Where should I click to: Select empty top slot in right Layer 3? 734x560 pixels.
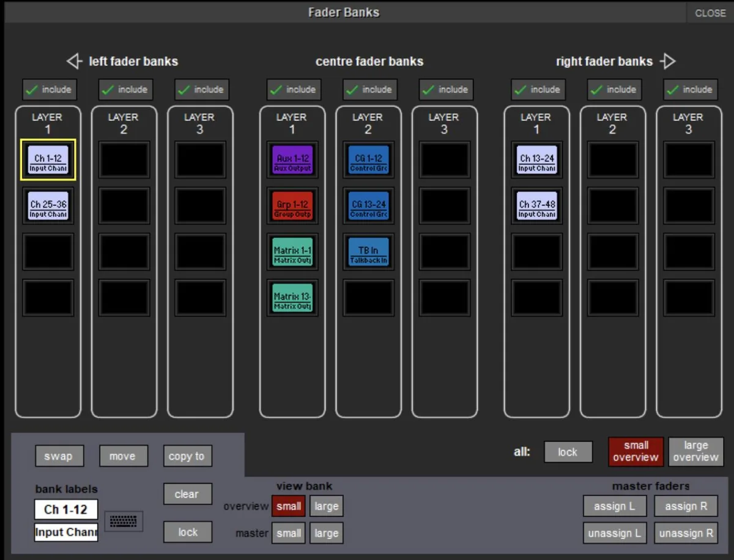(689, 160)
